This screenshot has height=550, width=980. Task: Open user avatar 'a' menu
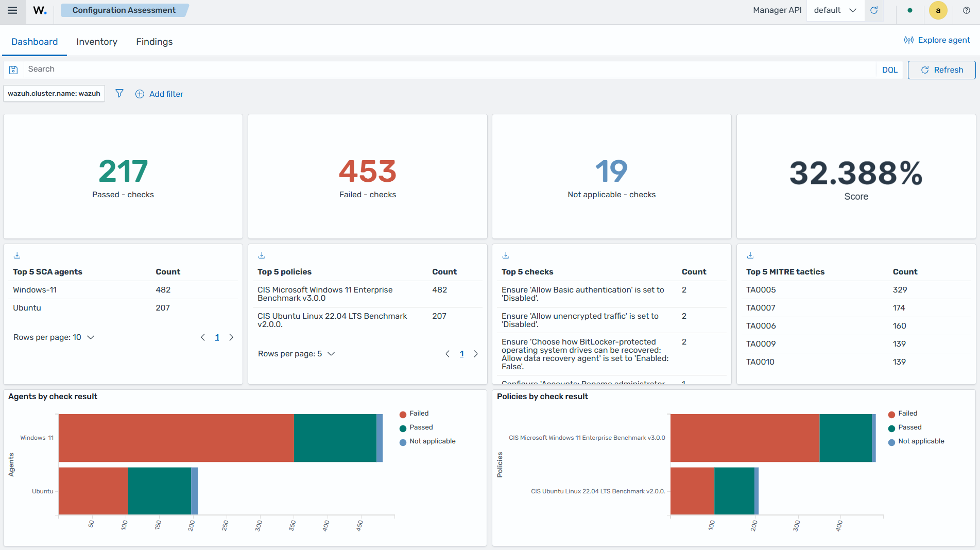coord(938,10)
